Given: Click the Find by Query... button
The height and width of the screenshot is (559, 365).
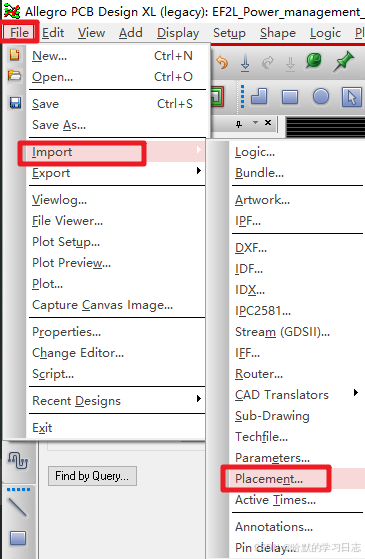Looking at the screenshot, I should pyautogui.click(x=92, y=476).
